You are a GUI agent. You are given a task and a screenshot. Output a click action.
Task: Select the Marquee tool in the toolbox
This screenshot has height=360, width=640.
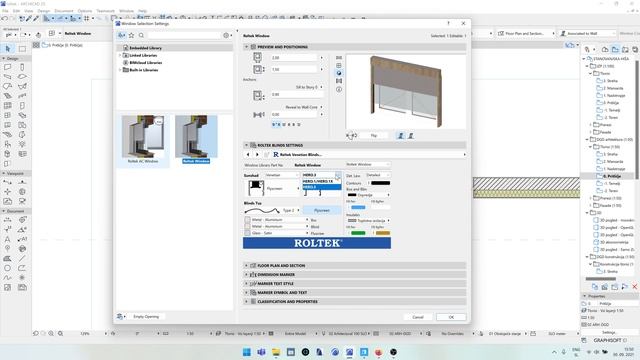(22, 49)
